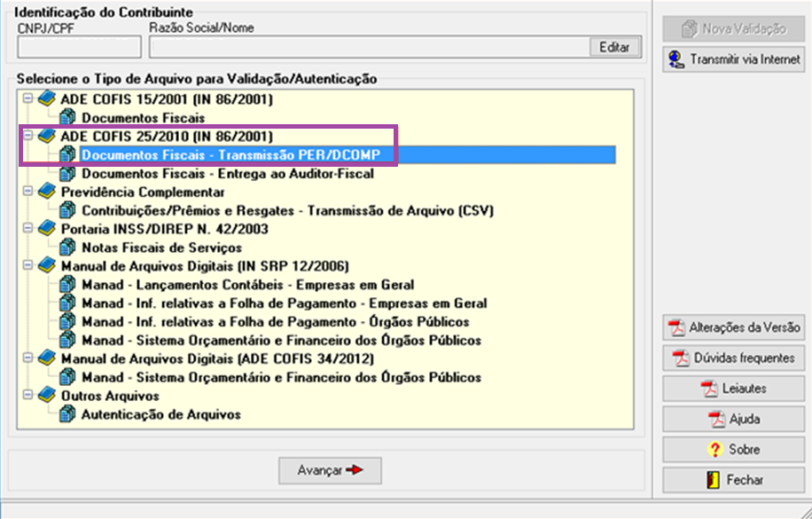Click the red arrow on Avançar

click(x=355, y=469)
